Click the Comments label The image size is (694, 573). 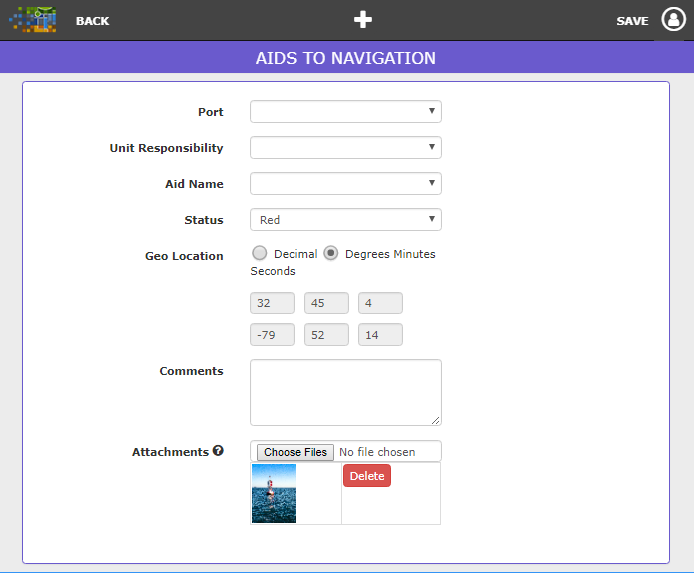(192, 371)
